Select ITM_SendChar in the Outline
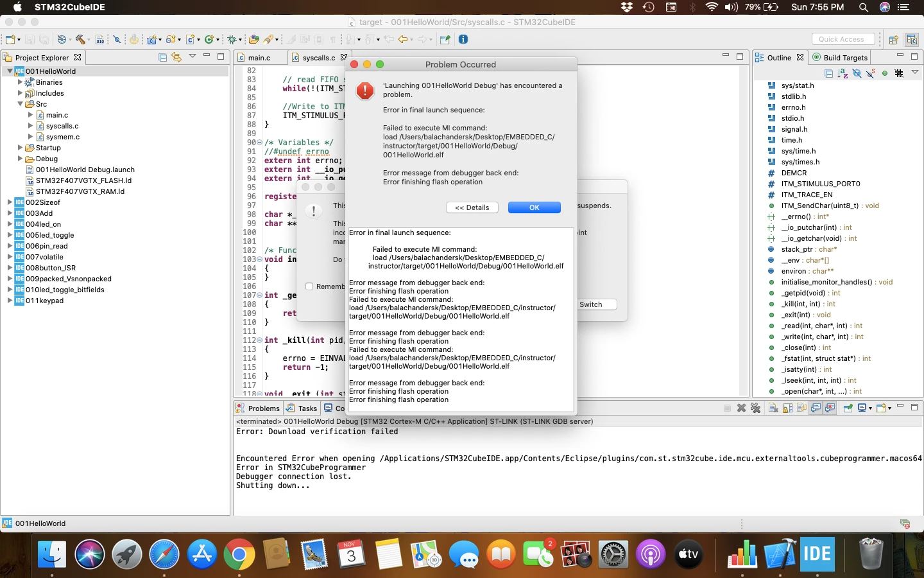The height and width of the screenshot is (578, 924). (823, 206)
